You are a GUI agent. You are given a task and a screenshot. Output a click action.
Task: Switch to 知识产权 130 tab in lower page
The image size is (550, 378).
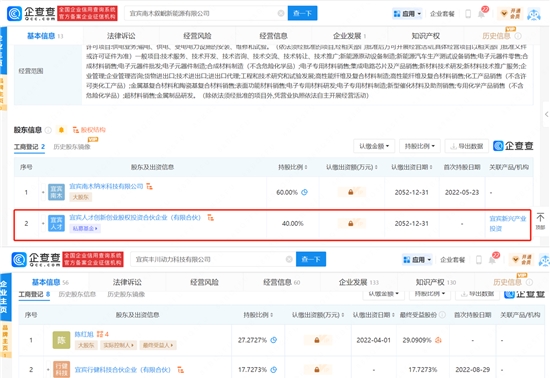tap(436, 282)
